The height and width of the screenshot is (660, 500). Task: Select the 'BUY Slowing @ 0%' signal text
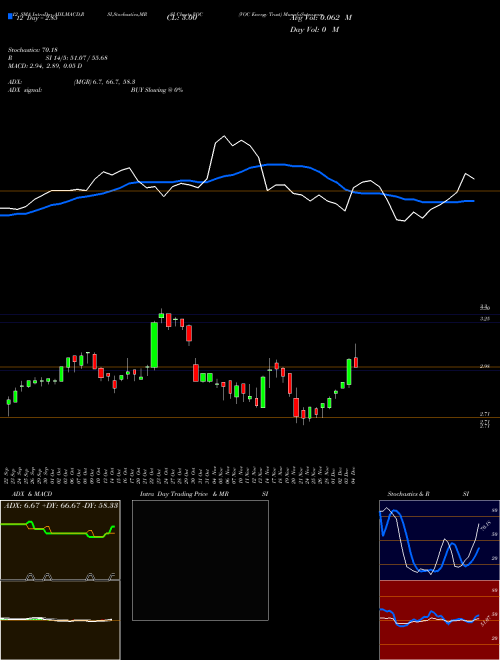coord(157,90)
